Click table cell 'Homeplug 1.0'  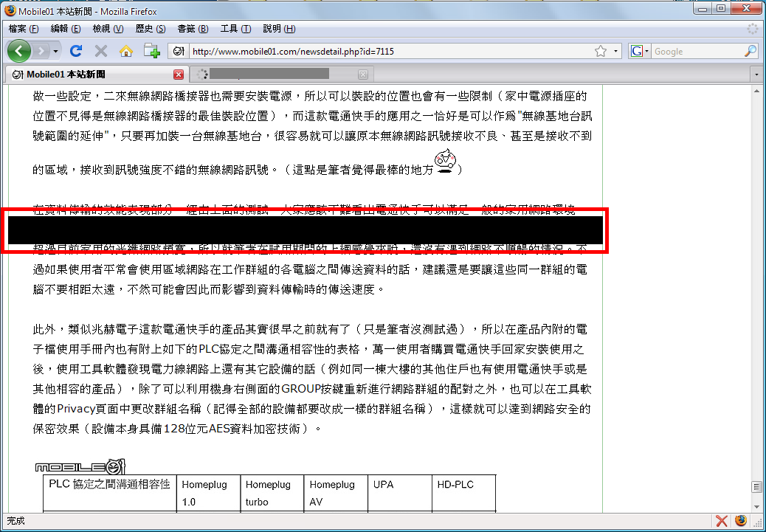[209, 493]
